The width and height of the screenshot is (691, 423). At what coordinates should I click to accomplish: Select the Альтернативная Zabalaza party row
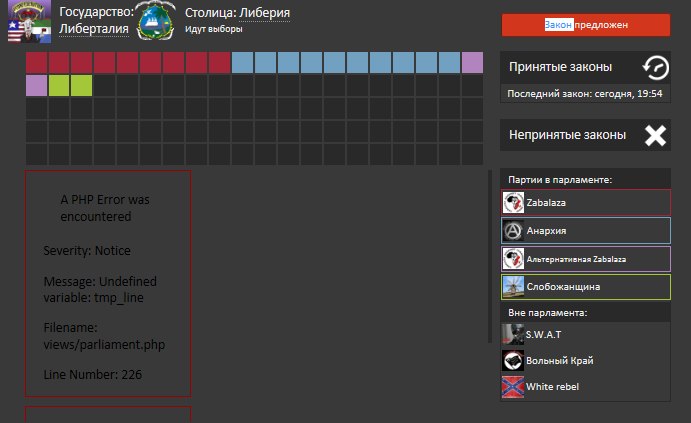586,259
